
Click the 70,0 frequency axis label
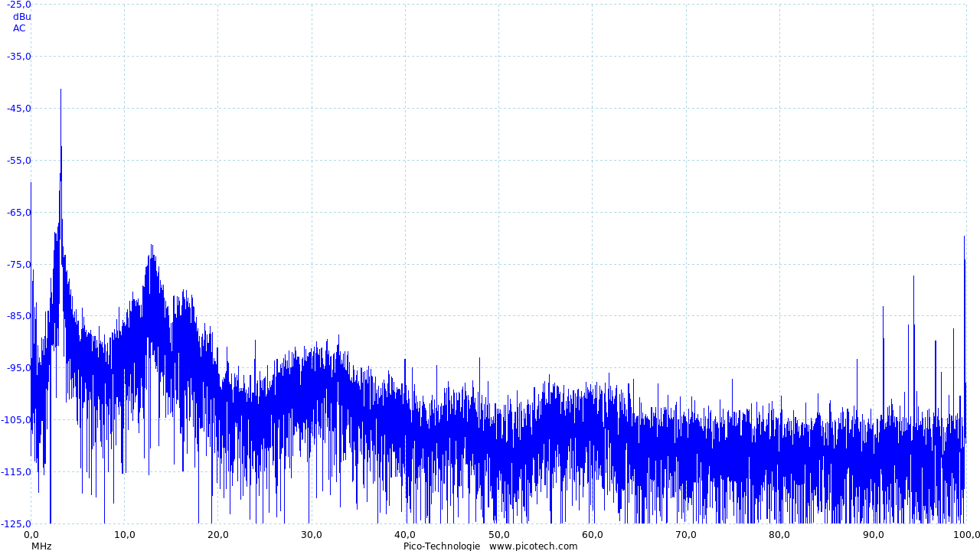(x=686, y=534)
